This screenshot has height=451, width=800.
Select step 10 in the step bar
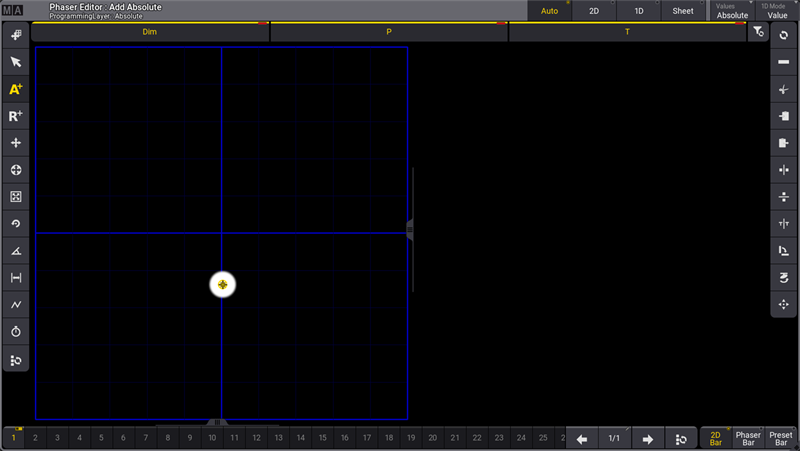[212, 438]
